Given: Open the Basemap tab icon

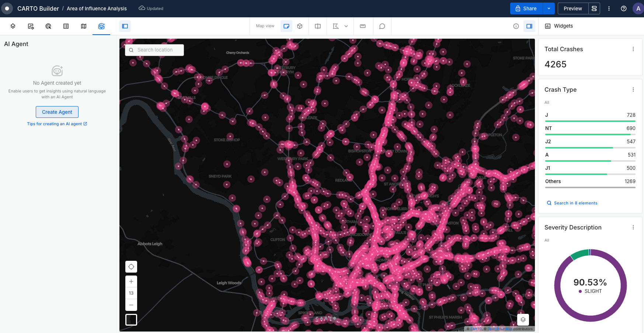Looking at the screenshot, I should 84,26.
